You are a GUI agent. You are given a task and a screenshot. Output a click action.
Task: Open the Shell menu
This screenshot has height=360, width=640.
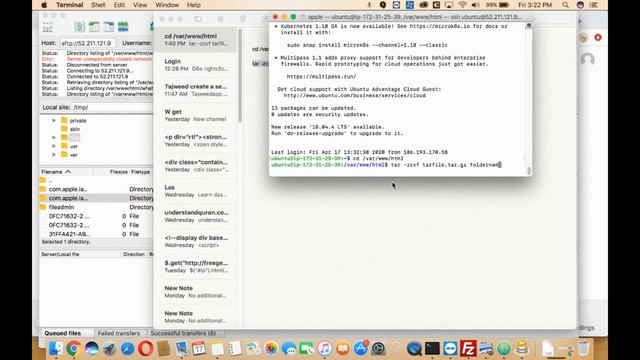[98, 5]
